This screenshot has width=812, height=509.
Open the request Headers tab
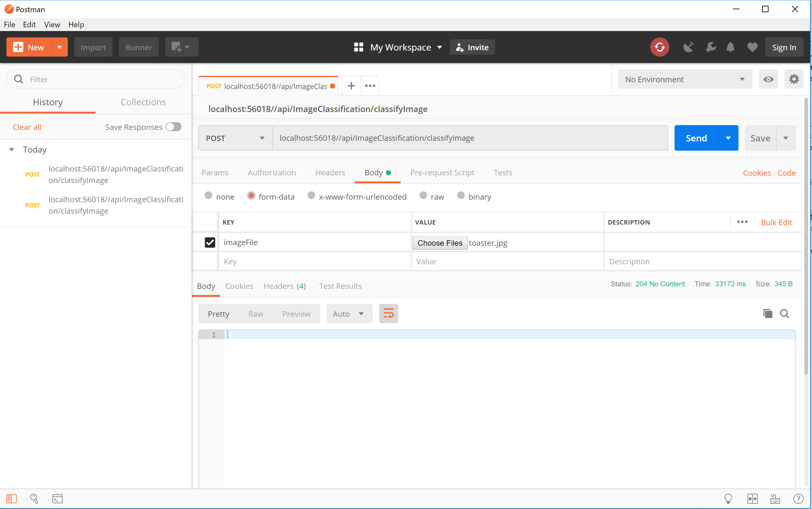330,173
